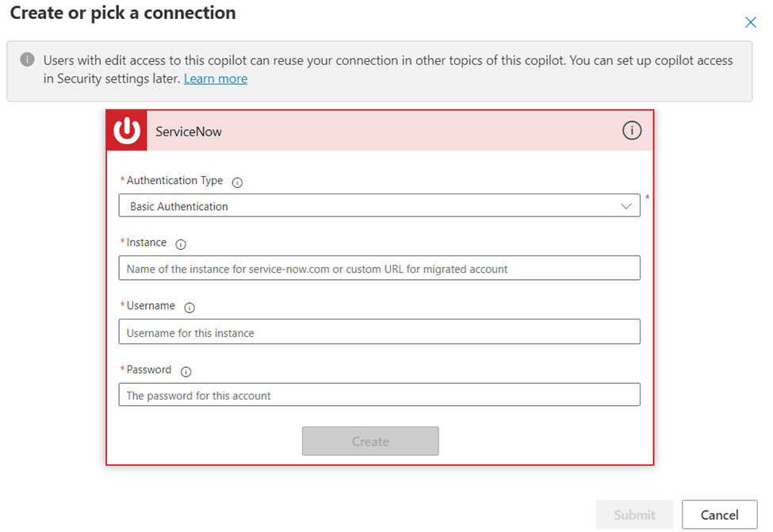The width and height of the screenshot is (773, 532).
Task: Click the Instance field info icon
Action: (x=181, y=244)
